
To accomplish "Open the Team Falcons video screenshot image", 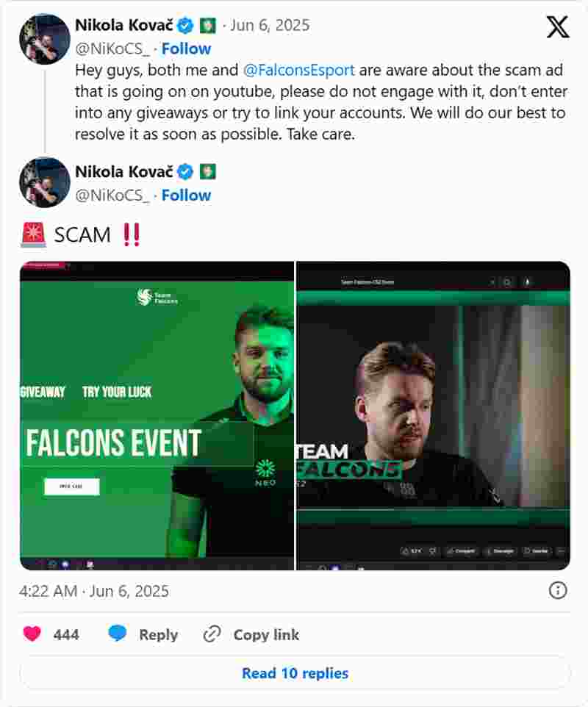I will pos(434,415).
